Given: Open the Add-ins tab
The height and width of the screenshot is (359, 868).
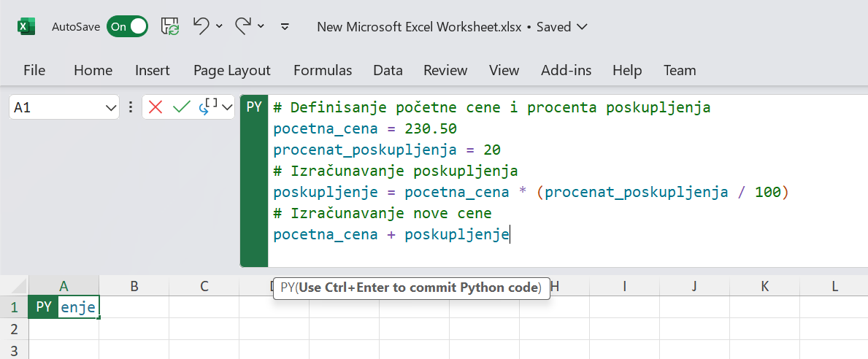Looking at the screenshot, I should tap(566, 70).
